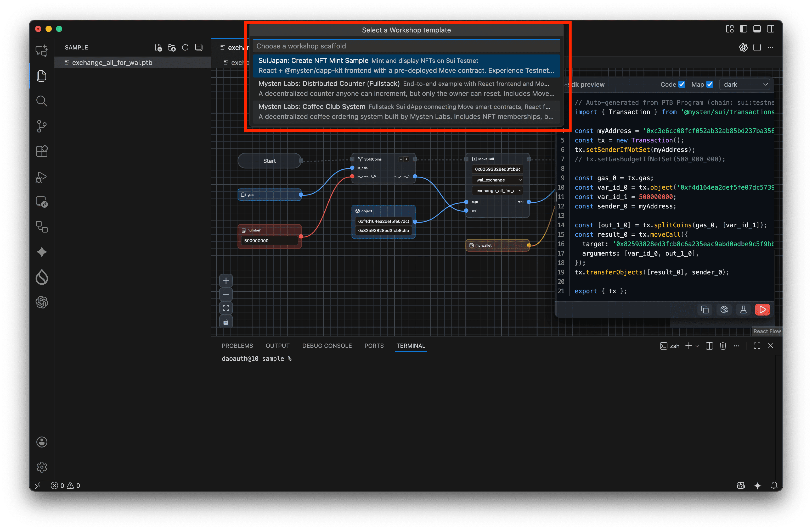This screenshot has width=812, height=530.
Task: Expand the exchange_all_for function dropdown
Action: tap(498, 191)
